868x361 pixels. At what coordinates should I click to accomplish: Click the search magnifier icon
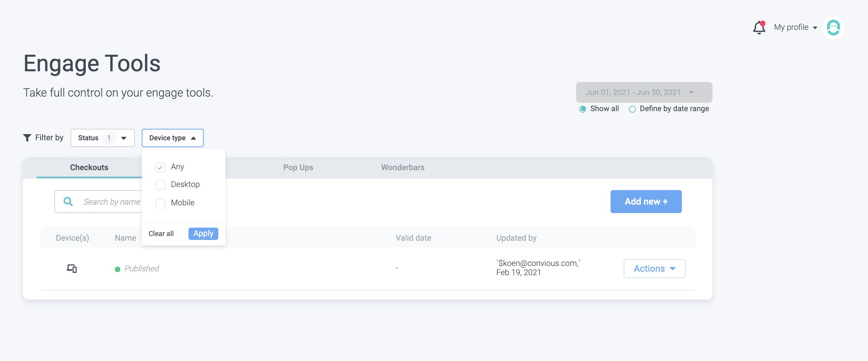(68, 202)
